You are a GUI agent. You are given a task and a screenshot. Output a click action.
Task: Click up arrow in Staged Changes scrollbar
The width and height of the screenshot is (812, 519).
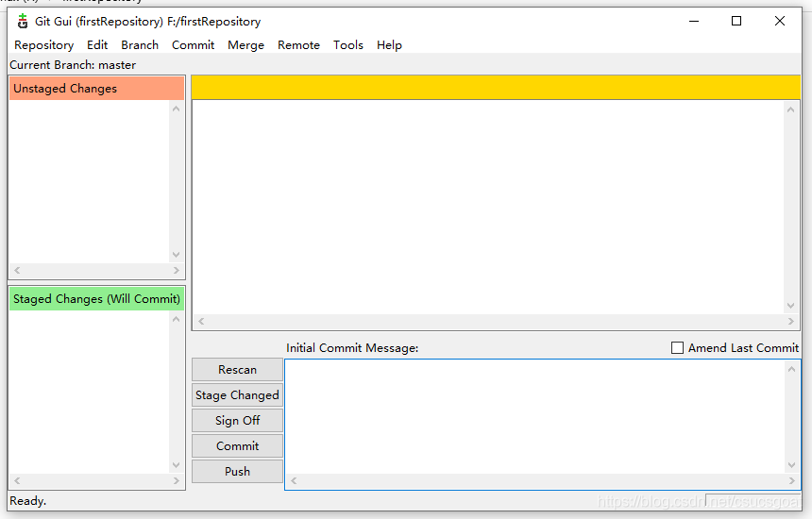pos(176,319)
